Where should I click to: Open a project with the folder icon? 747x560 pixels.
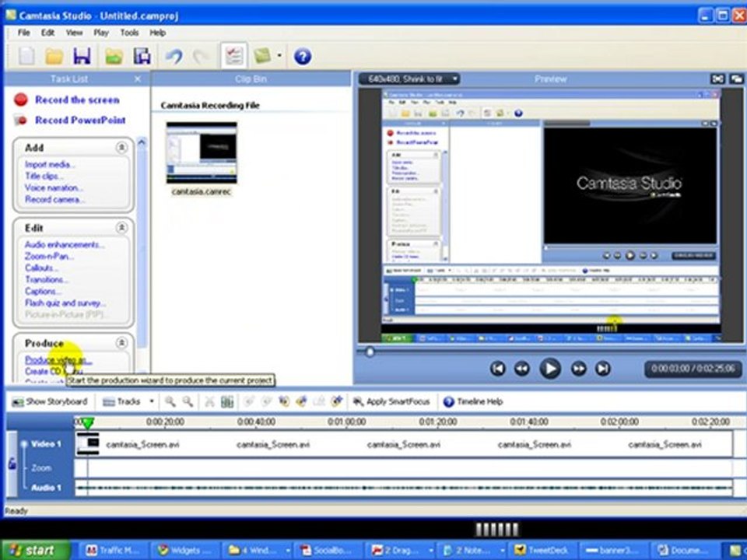[54, 56]
